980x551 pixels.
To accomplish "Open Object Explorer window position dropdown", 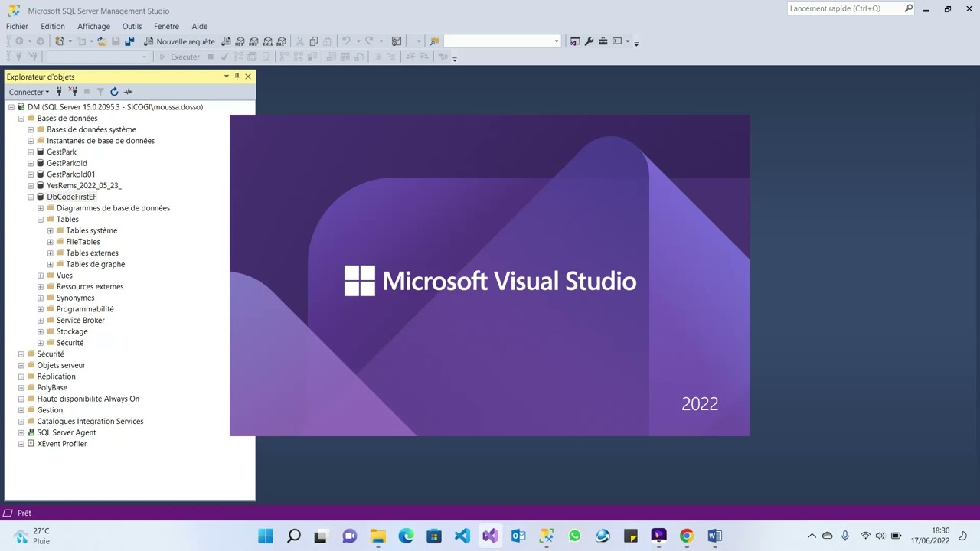I will pyautogui.click(x=226, y=77).
